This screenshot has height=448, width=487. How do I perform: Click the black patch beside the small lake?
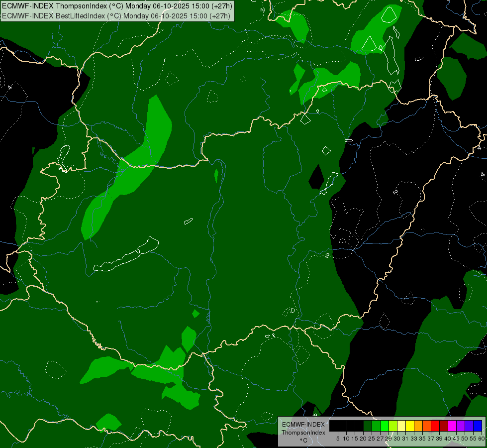coord(316,178)
